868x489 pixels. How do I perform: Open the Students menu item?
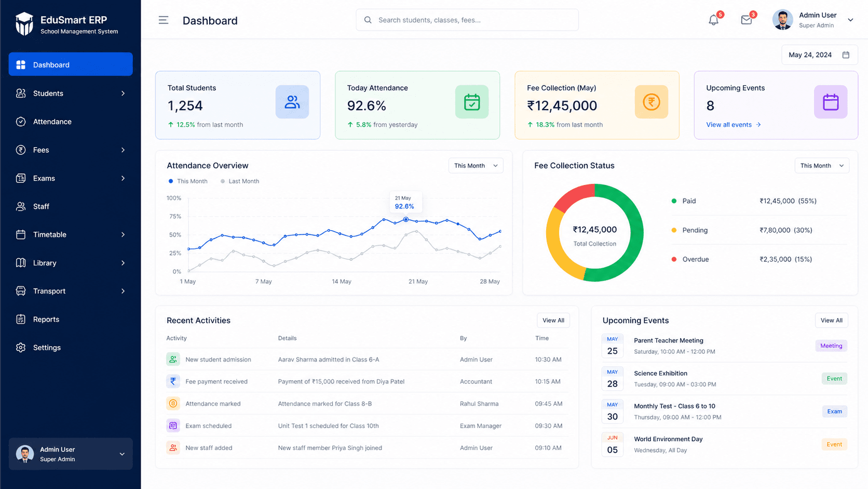tap(71, 94)
